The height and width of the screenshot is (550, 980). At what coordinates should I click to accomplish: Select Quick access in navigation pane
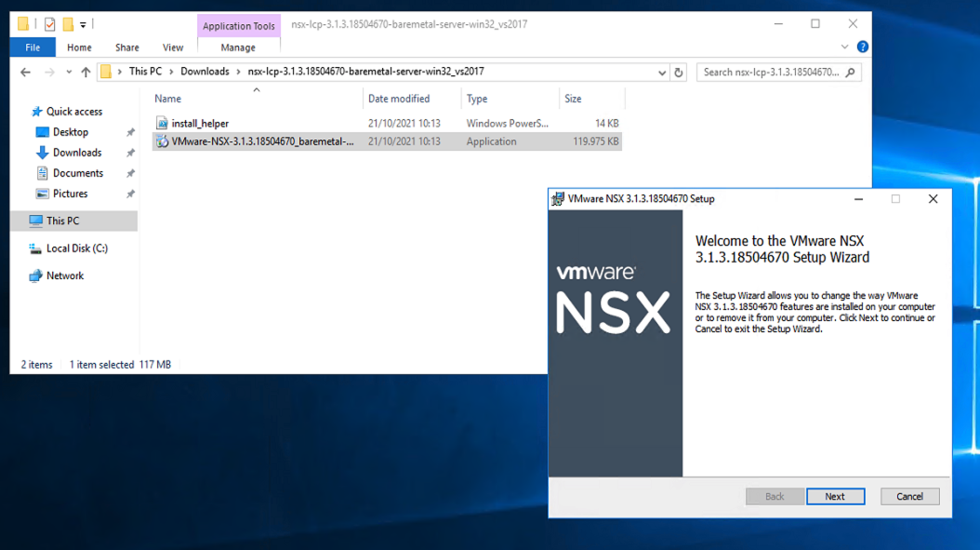(x=73, y=112)
